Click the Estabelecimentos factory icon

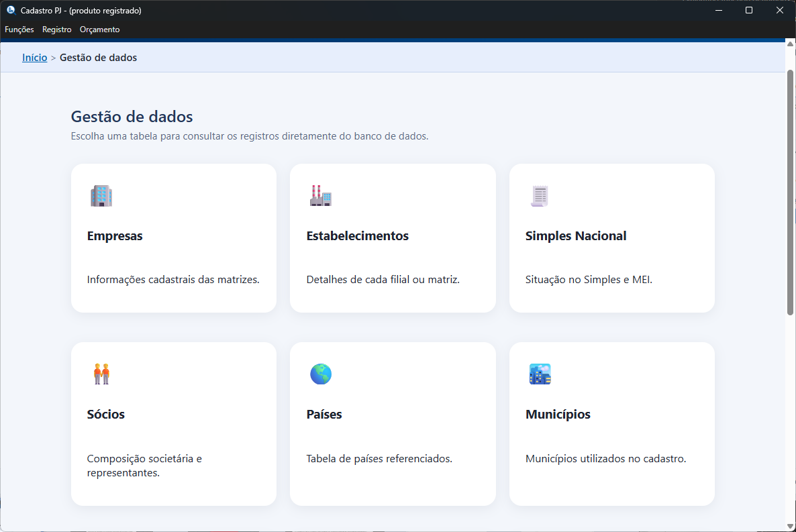[320, 196]
